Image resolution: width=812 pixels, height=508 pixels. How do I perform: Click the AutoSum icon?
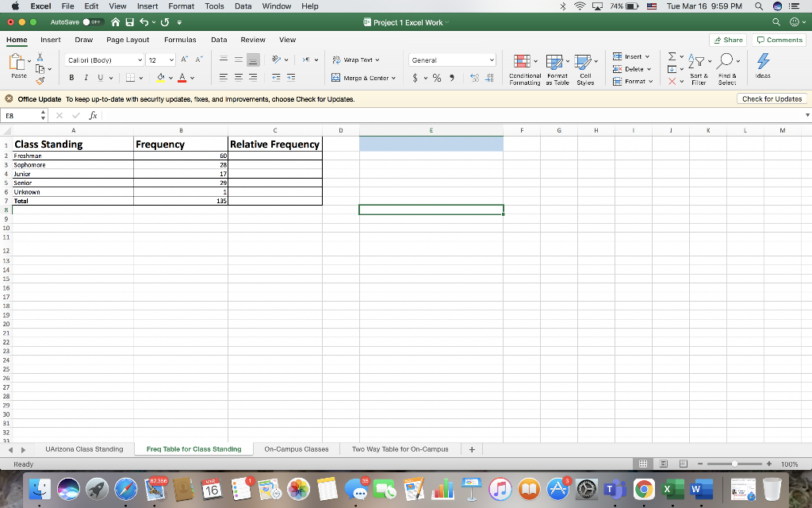click(671, 56)
